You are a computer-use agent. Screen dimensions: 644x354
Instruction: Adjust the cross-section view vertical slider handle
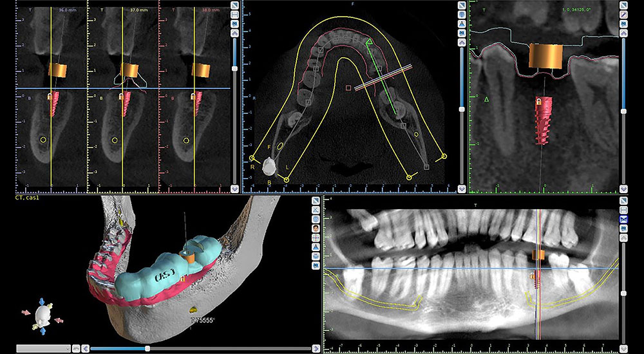(x=234, y=69)
